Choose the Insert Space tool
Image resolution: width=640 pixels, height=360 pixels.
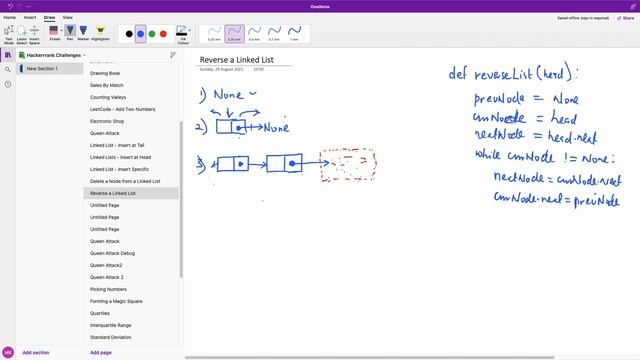pos(34,34)
